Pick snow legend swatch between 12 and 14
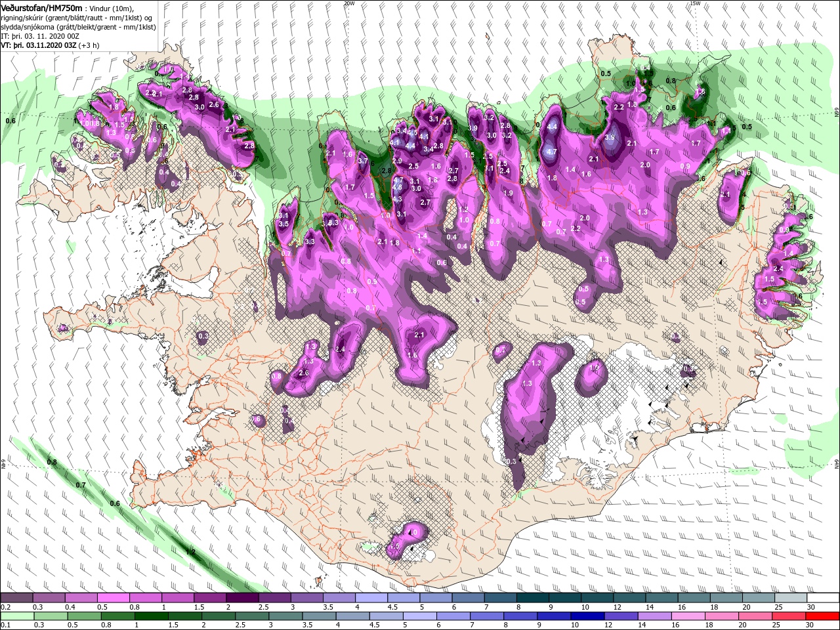This screenshot has height=630, width=840. tap(629, 597)
